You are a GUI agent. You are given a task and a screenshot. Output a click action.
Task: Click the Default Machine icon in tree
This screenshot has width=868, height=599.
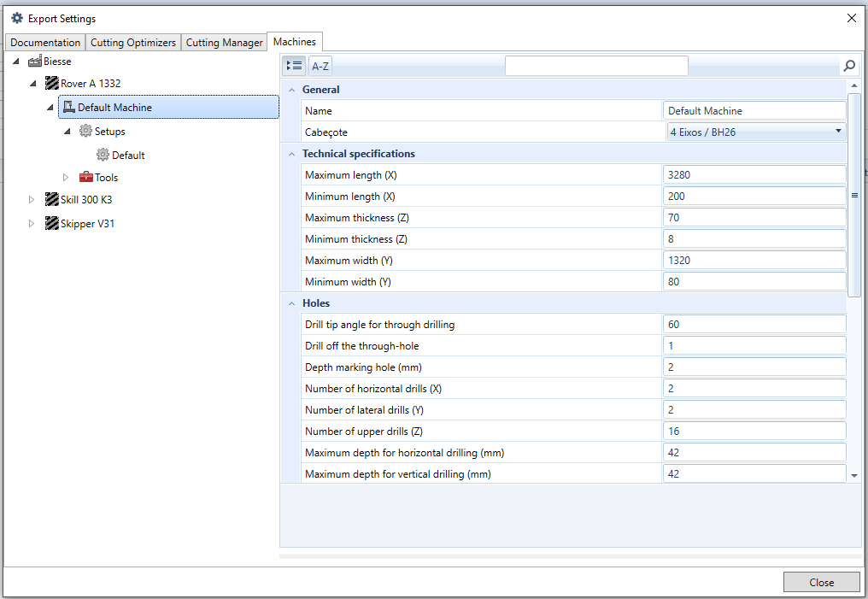[68, 107]
